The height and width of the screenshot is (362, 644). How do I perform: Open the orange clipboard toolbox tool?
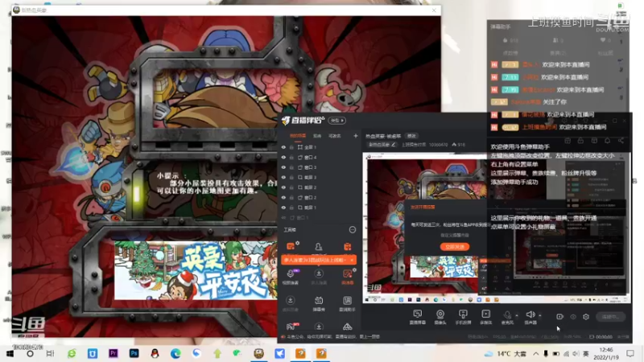[348, 246]
